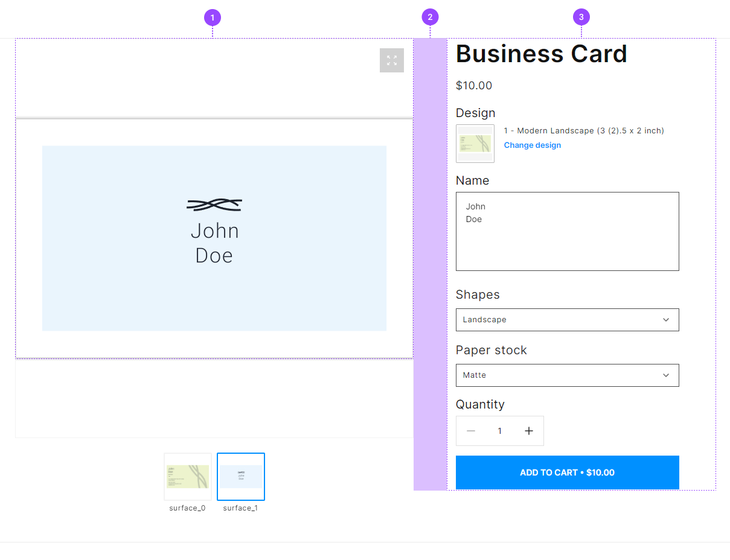Click the $10.00 price below the title
730x560 pixels.
[474, 86]
